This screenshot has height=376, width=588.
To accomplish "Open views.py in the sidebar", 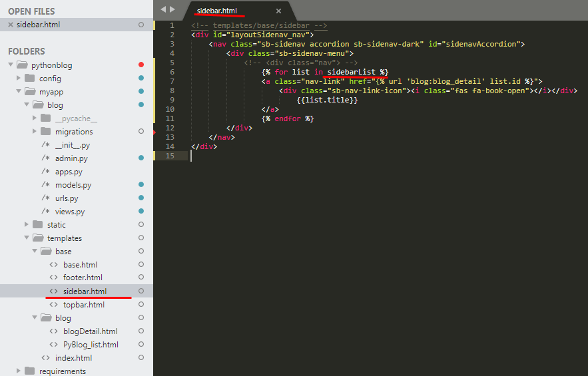I will (70, 212).
